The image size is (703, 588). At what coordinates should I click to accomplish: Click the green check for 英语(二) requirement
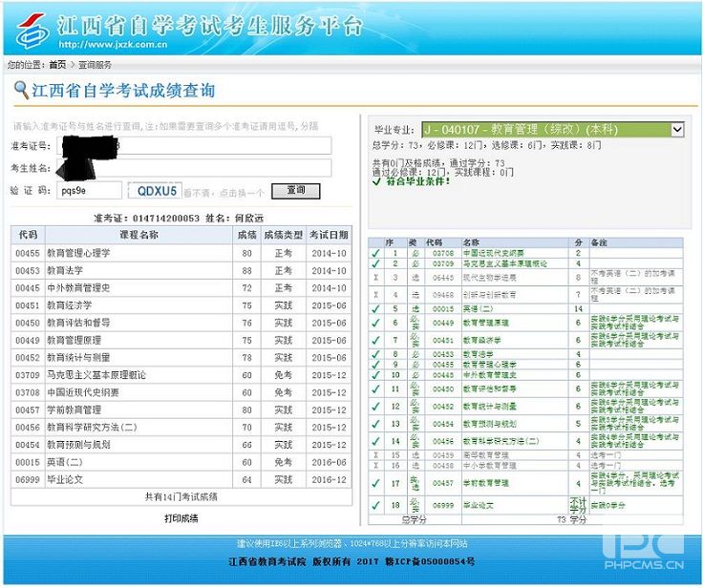(x=375, y=308)
